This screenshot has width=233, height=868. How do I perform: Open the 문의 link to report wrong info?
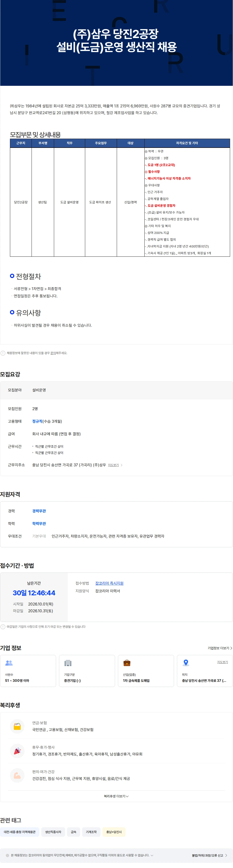coord(53,353)
